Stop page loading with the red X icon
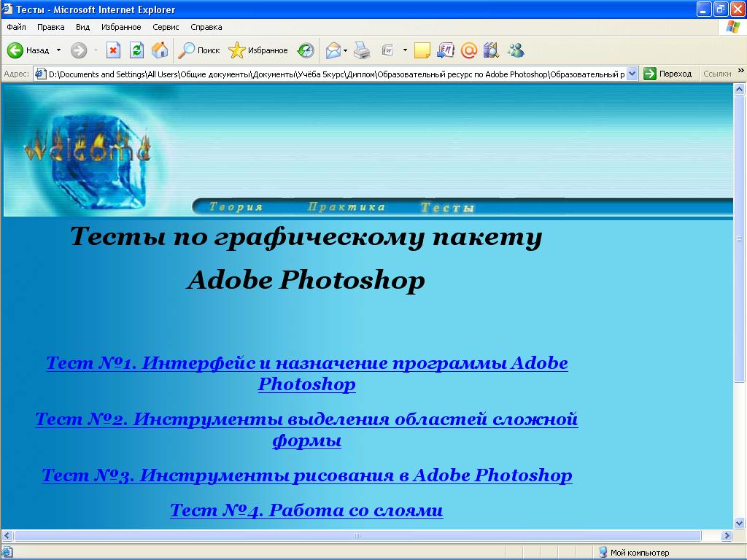This screenshot has height=560, width=747. coord(113,50)
